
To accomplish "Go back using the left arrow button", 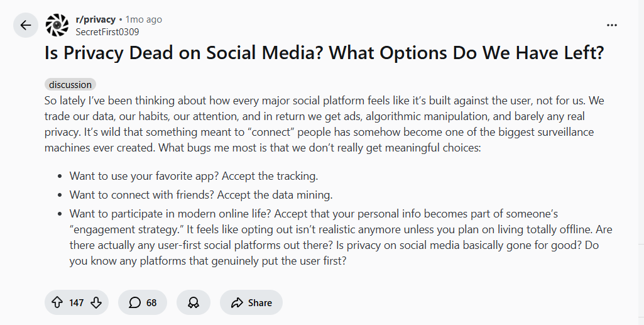I will [x=26, y=25].
